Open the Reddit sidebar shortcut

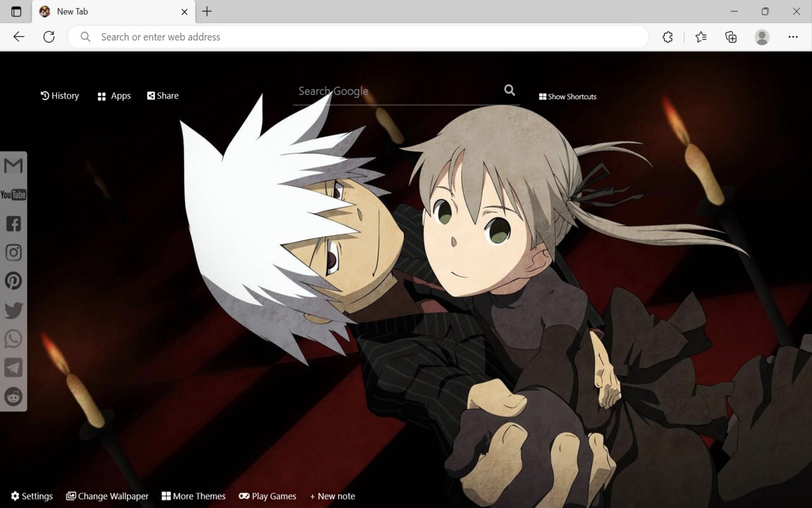13,396
